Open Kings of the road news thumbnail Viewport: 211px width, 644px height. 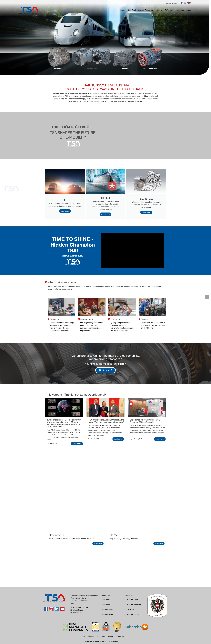64,407
